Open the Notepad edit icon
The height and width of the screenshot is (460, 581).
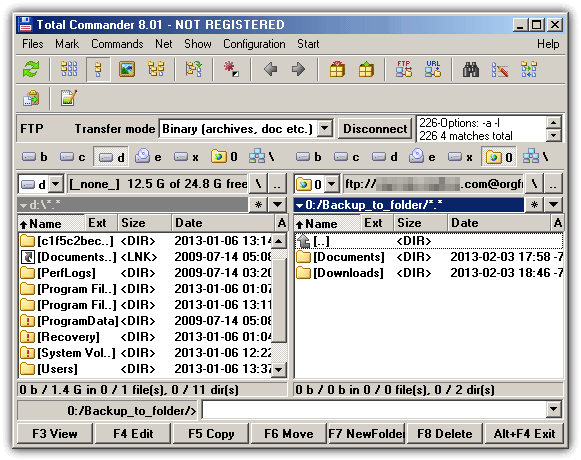point(69,99)
